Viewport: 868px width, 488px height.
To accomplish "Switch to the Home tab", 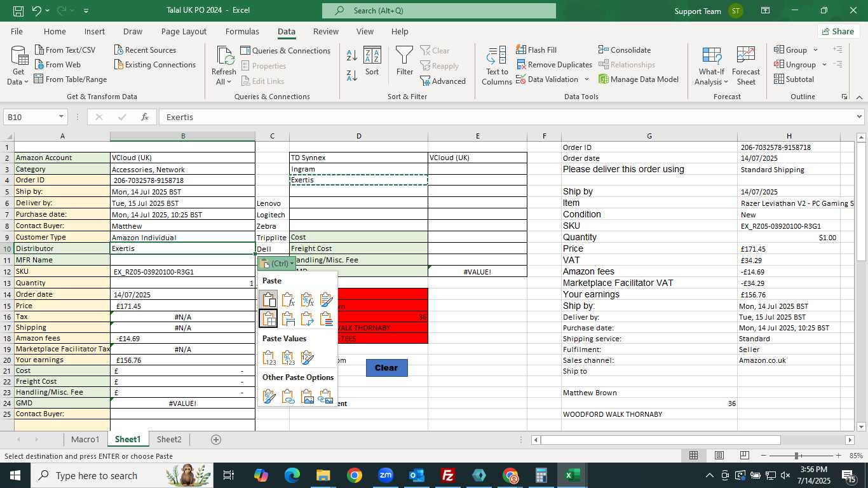I will (x=55, y=32).
